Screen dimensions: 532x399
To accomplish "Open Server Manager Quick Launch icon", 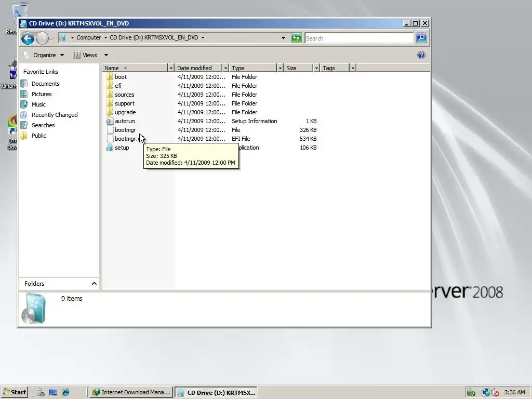I will tap(41, 392).
